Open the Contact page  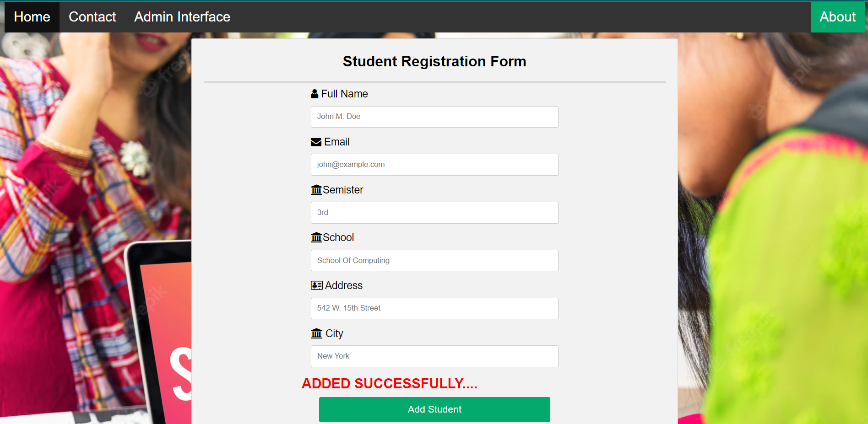(x=92, y=17)
